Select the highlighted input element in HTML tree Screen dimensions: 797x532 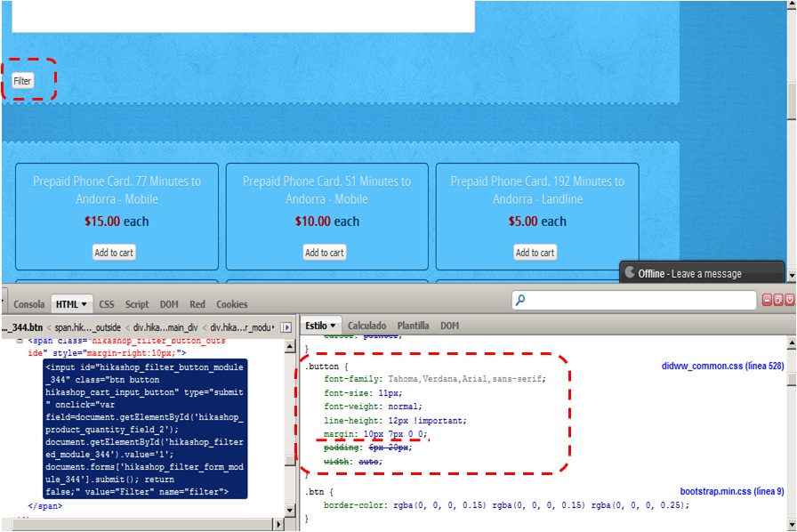coord(145,430)
